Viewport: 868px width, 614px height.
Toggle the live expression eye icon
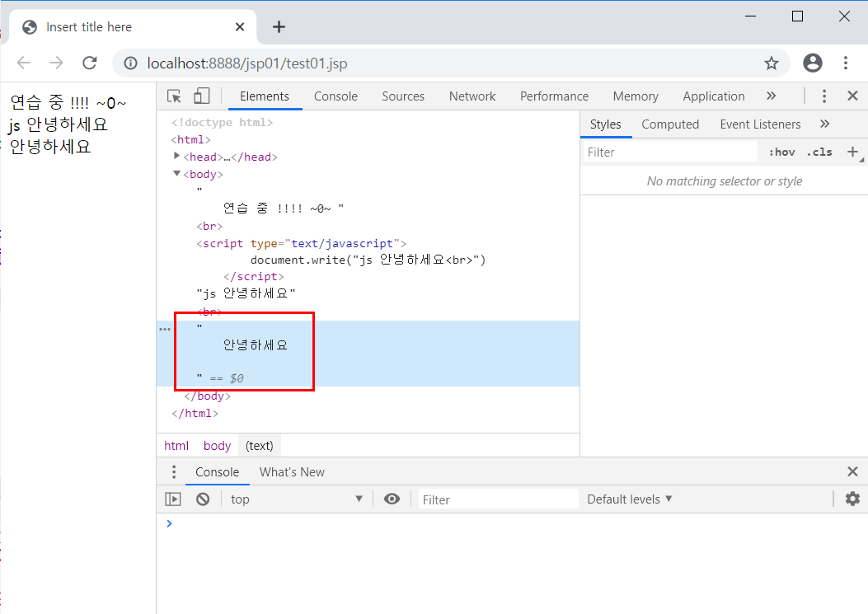(x=392, y=499)
